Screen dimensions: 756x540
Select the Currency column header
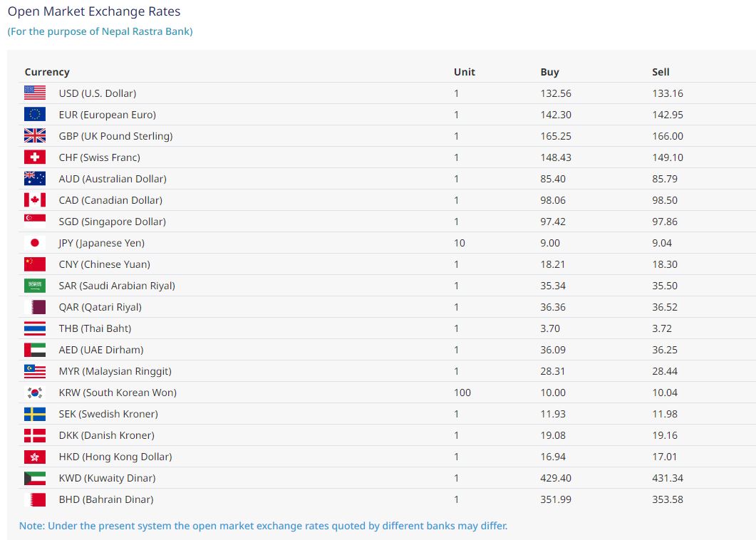(x=47, y=72)
